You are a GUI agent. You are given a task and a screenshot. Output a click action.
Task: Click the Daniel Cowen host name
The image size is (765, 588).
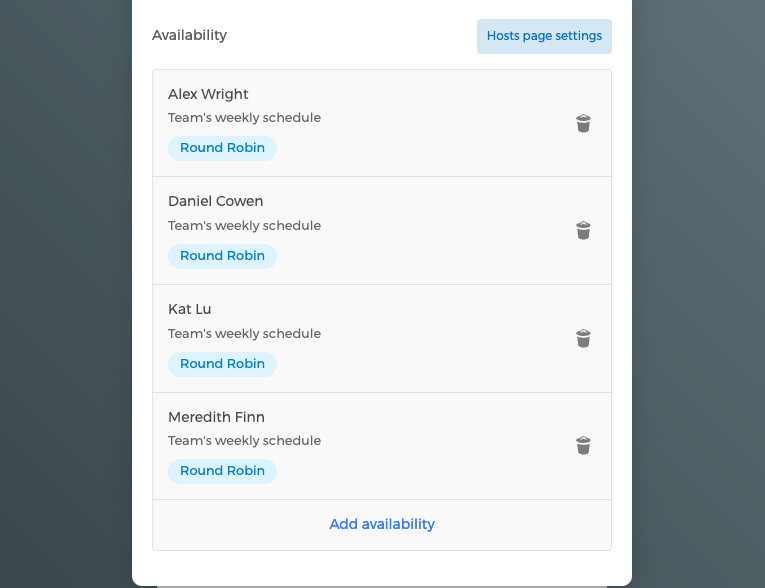215,201
